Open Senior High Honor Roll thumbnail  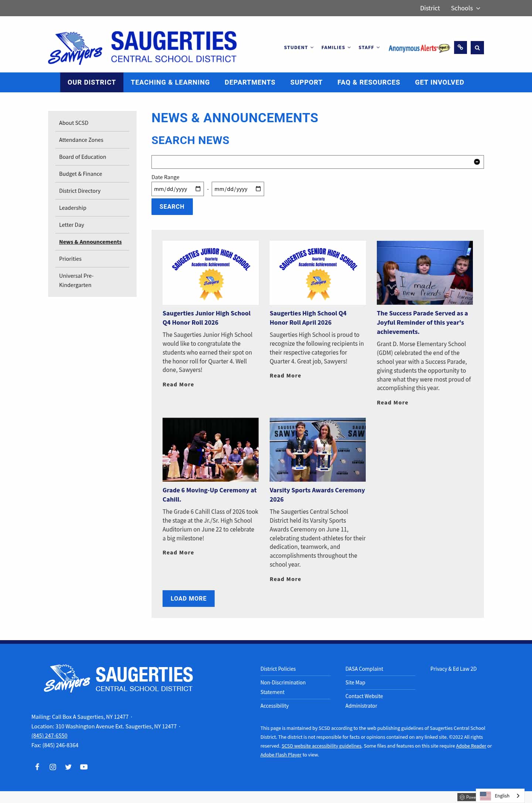(318, 273)
